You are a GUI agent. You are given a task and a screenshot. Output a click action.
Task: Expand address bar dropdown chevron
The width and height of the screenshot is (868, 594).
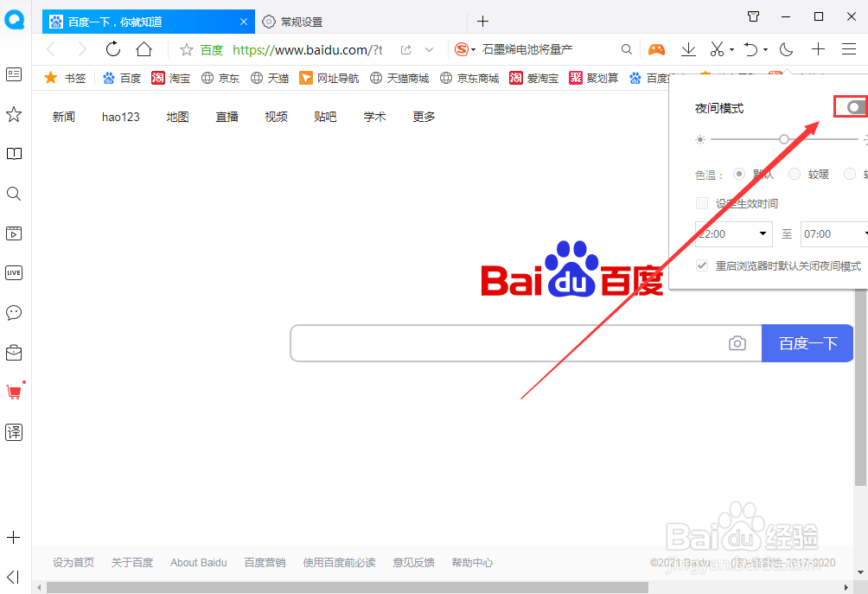pyautogui.click(x=429, y=50)
